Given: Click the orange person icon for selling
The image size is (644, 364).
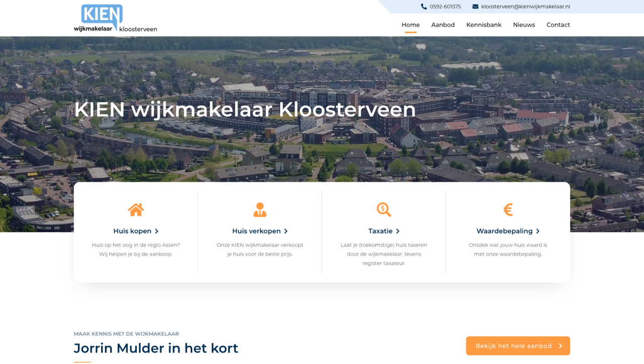Looking at the screenshot, I should 260,209.
